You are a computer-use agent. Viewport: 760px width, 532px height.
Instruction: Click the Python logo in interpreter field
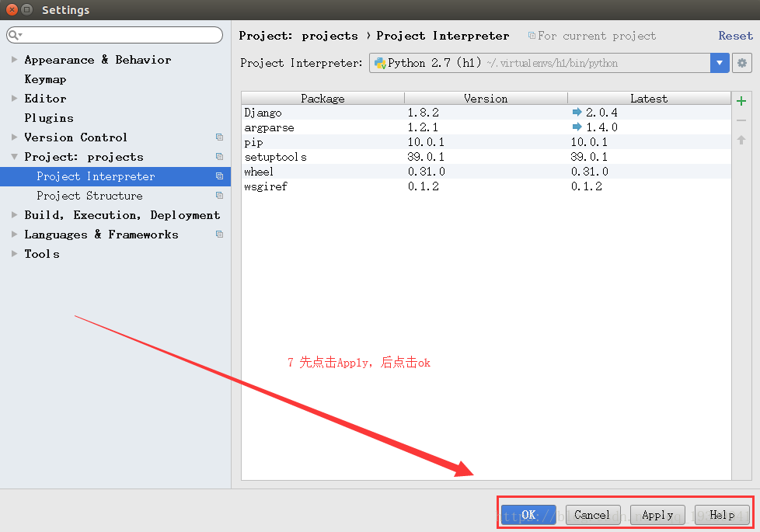pyautogui.click(x=380, y=63)
